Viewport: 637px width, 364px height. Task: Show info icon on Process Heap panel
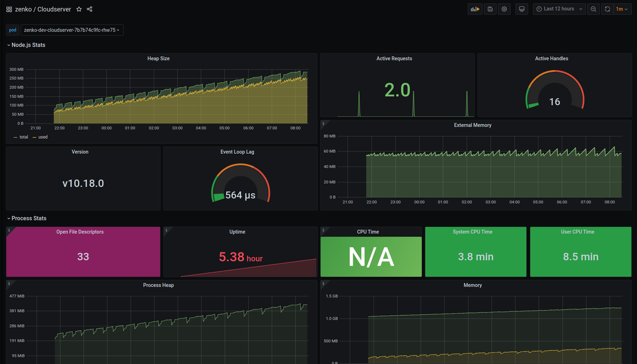9,283
